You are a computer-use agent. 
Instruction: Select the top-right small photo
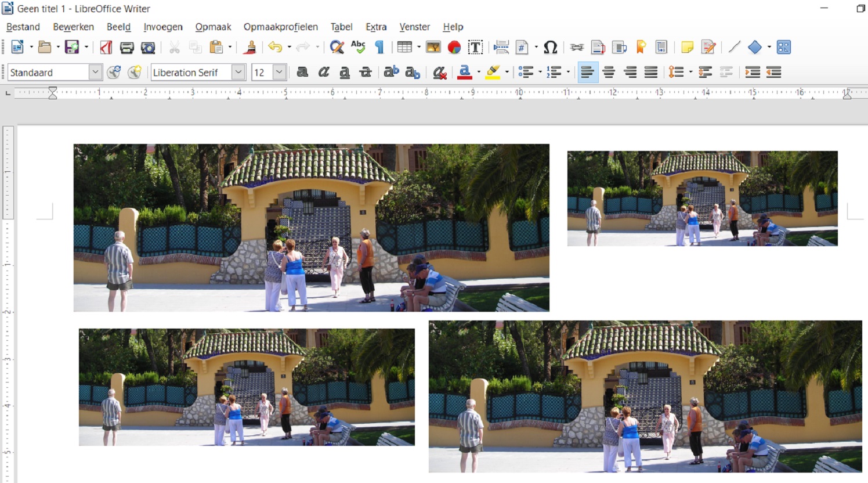pos(702,199)
